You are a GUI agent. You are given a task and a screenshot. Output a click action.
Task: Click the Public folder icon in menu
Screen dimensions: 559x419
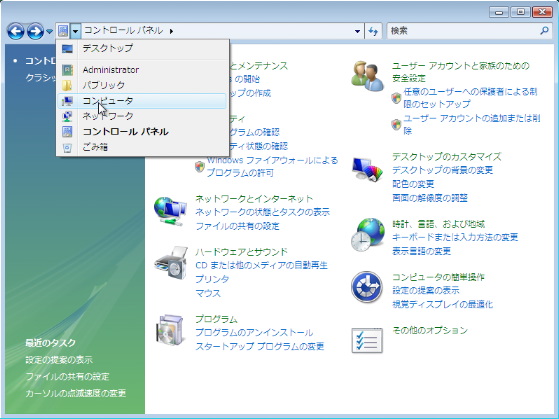(x=67, y=85)
